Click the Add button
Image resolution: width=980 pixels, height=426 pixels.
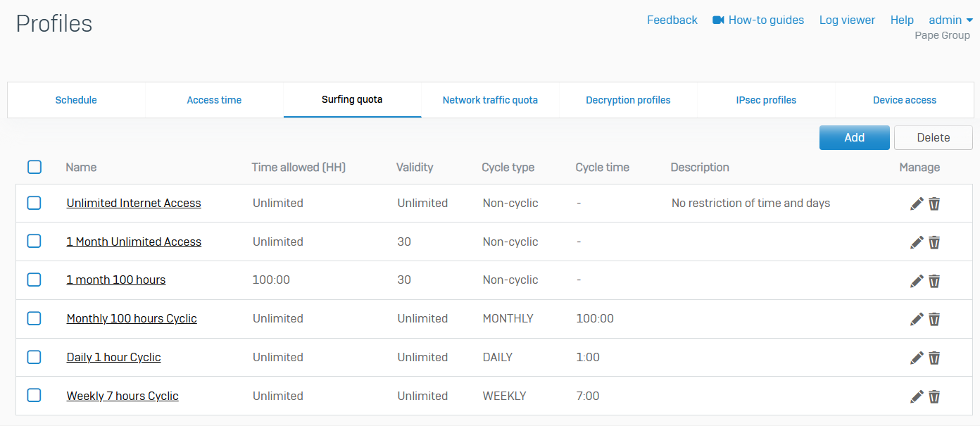pos(854,137)
